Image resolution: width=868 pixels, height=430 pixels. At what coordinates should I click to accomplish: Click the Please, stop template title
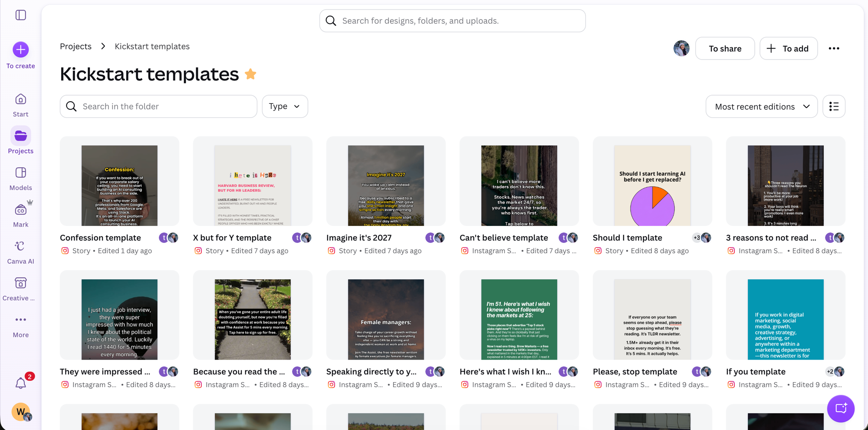coord(635,371)
